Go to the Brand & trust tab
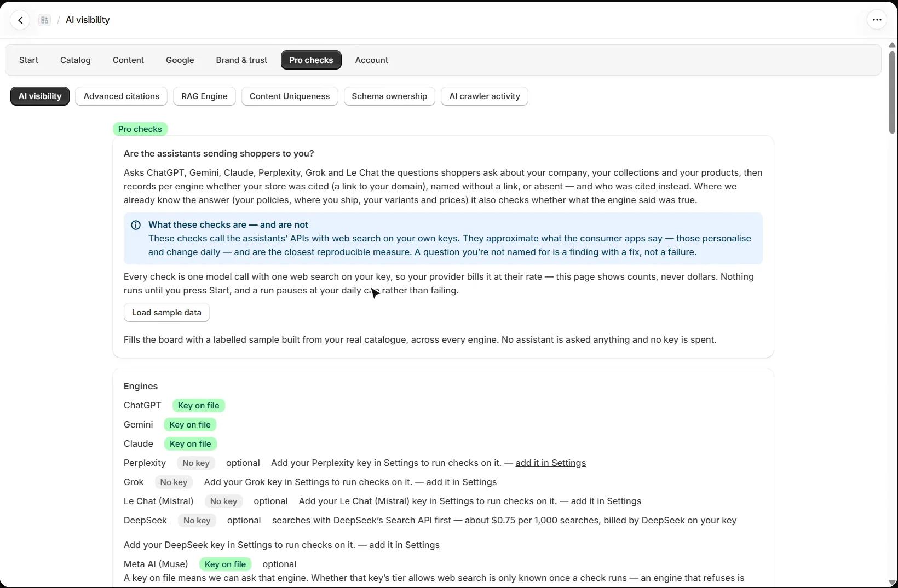 [x=241, y=60]
